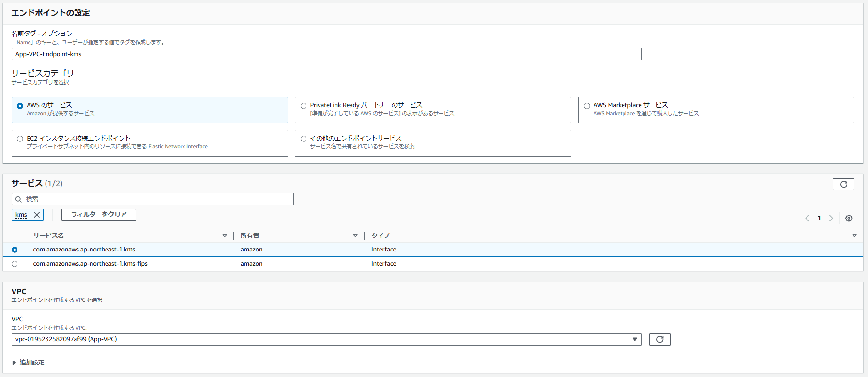Go to previous services page

pyautogui.click(x=807, y=218)
